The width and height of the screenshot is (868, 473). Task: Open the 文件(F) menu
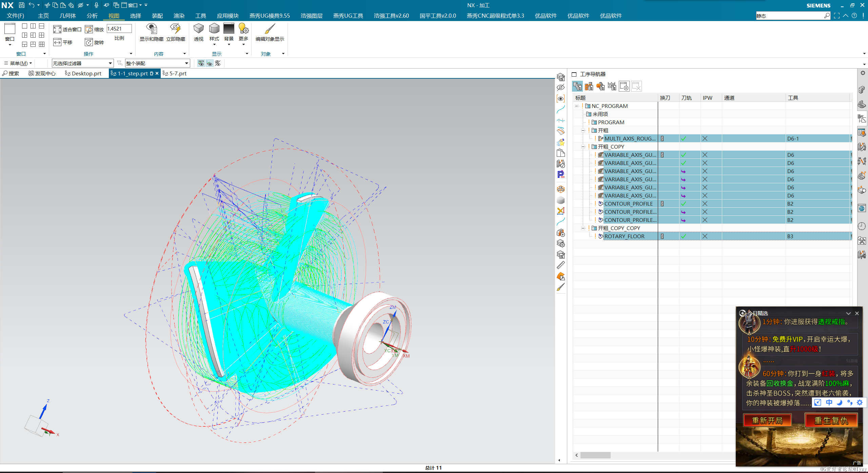(x=15, y=16)
